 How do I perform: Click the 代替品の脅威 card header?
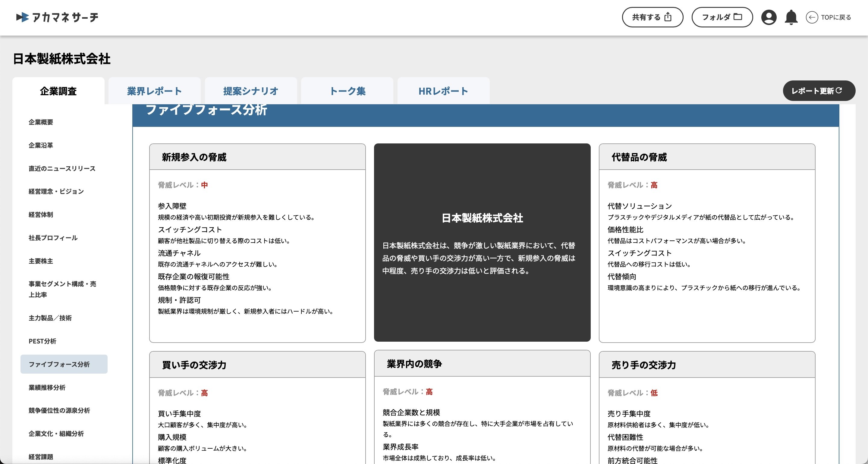point(707,157)
